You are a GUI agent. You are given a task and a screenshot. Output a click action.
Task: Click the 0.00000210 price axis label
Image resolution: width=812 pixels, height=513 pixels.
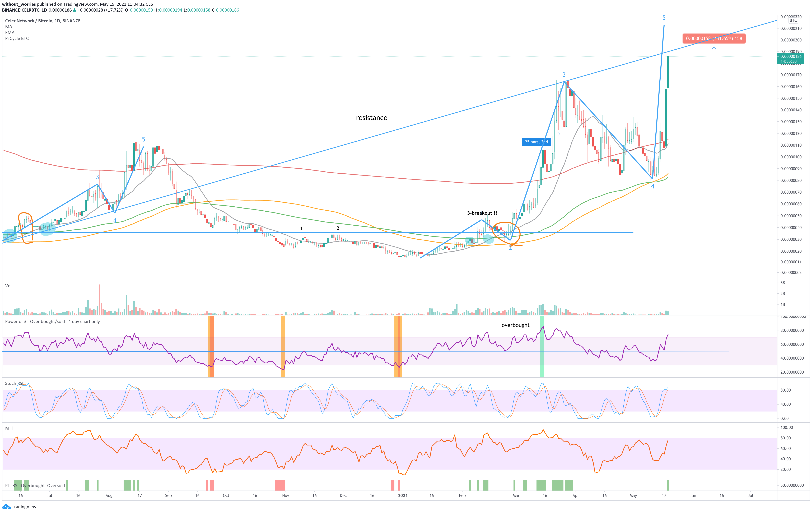(791, 28)
